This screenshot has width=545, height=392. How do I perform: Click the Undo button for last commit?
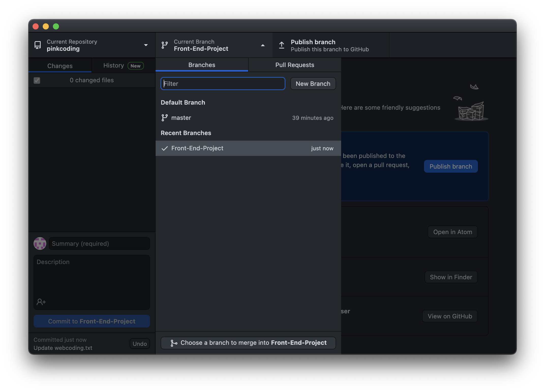(140, 344)
